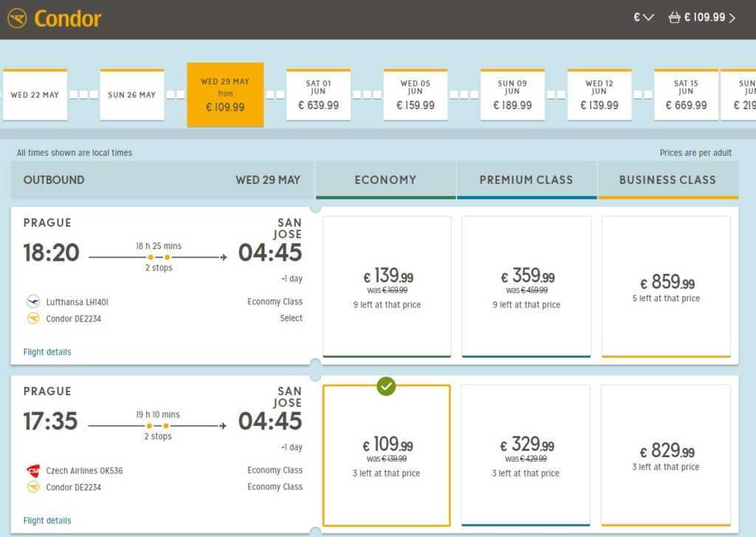Click Condor logo beside DE2234 in 17:35 flight
This screenshot has width=756, height=537.
point(32,487)
